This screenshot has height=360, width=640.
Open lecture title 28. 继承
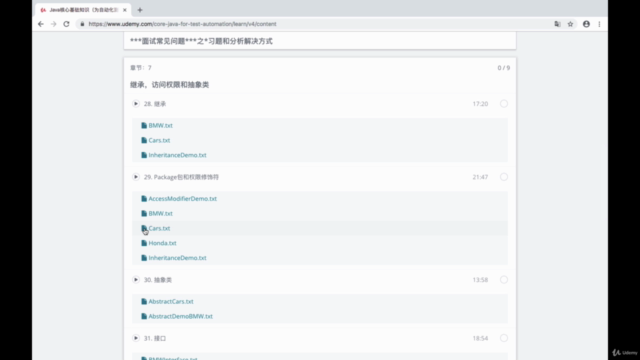click(155, 104)
